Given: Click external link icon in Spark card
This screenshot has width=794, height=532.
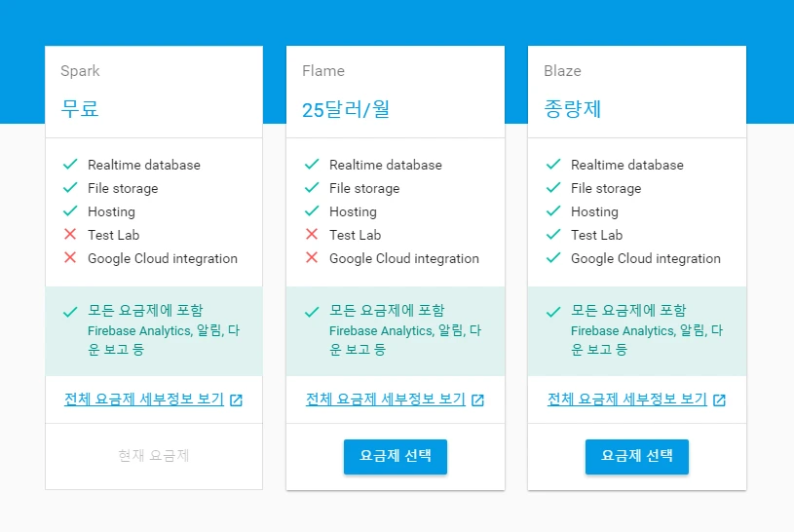Looking at the screenshot, I should tap(236, 400).
